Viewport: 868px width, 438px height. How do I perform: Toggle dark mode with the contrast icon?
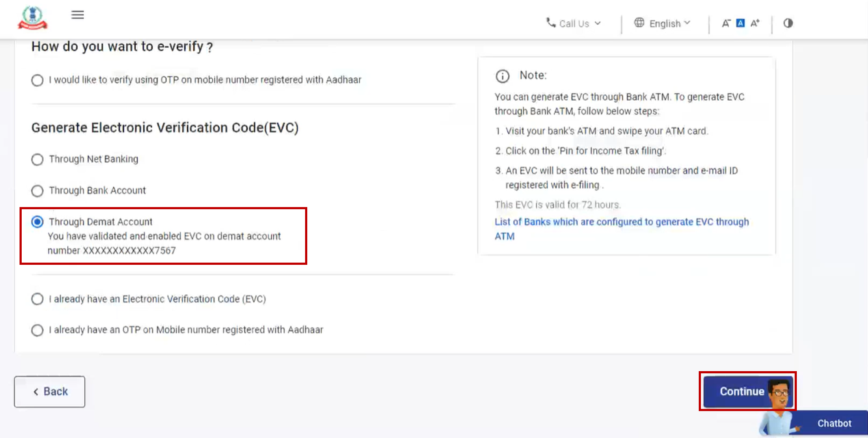[x=788, y=23]
